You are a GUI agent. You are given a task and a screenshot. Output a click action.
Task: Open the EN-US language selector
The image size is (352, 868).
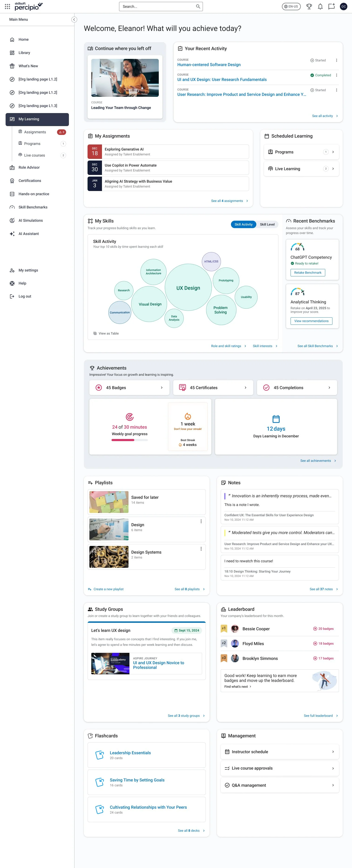coord(291,7)
